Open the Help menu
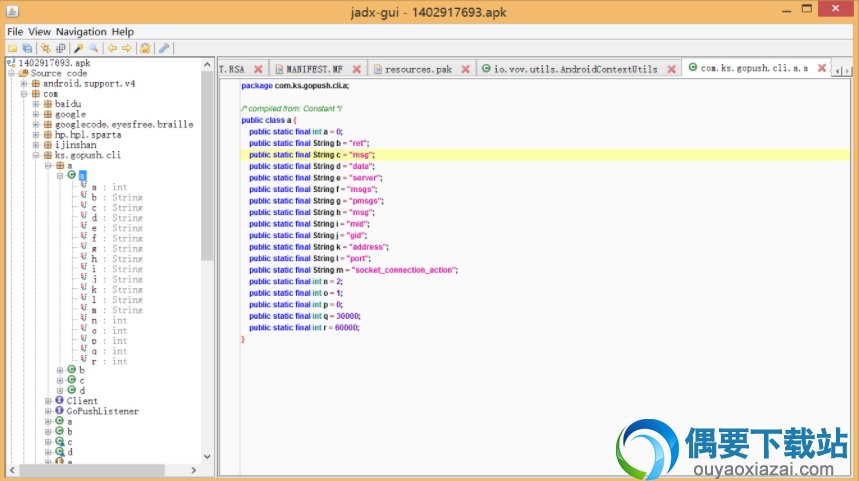The height and width of the screenshot is (481, 859). click(123, 32)
